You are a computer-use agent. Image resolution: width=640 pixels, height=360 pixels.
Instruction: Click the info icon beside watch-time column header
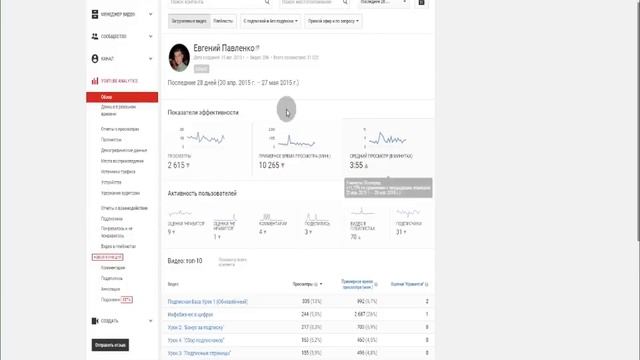click(376, 284)
